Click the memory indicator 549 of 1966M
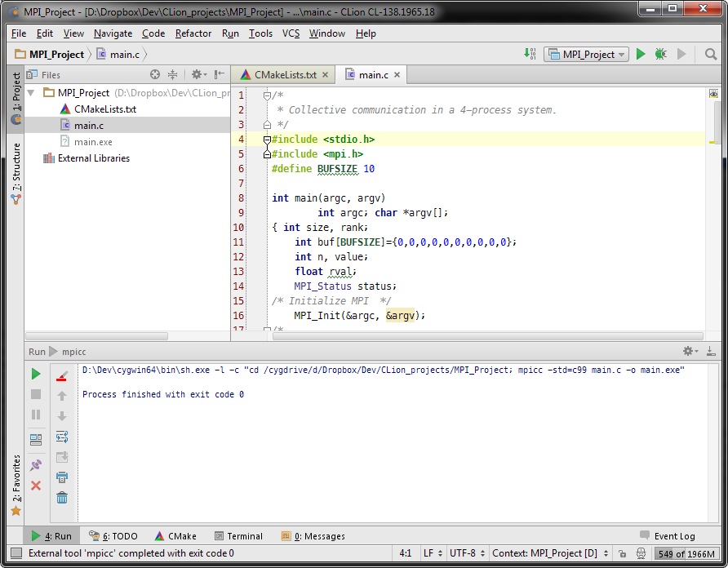The image size is (728, 568). click(x=686, y=553)
